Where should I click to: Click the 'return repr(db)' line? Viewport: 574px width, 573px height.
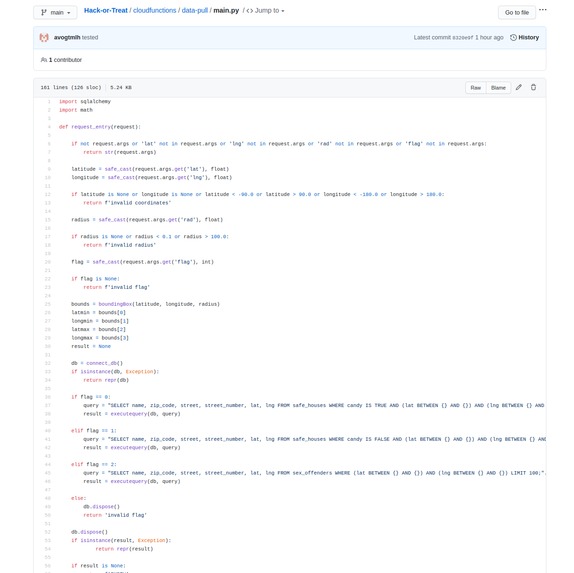(106, 380)
